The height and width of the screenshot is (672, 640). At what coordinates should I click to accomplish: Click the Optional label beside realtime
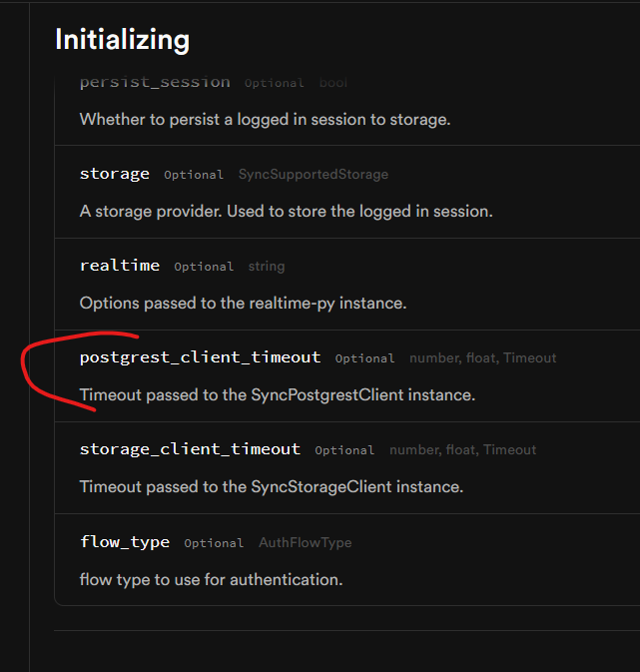204,267
